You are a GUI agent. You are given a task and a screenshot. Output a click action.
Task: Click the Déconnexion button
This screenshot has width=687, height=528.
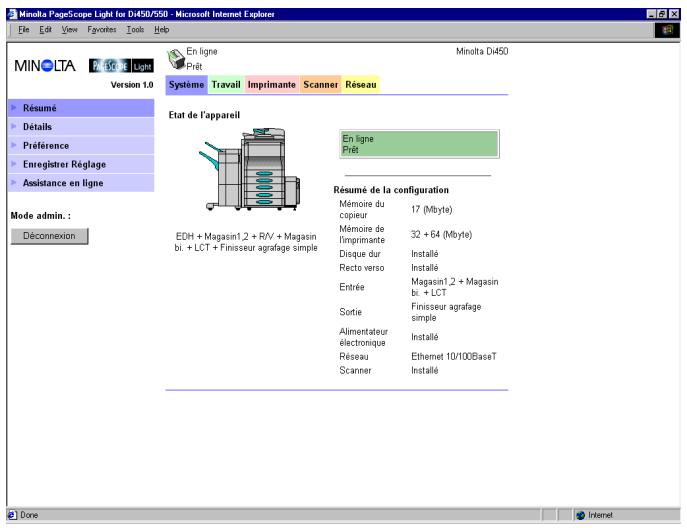click(x=50, y=236)
